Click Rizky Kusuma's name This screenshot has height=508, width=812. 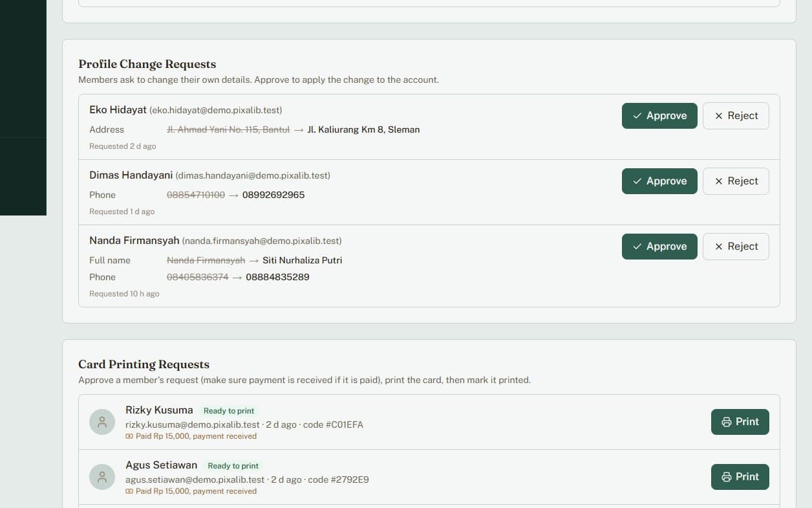[159, 410]
